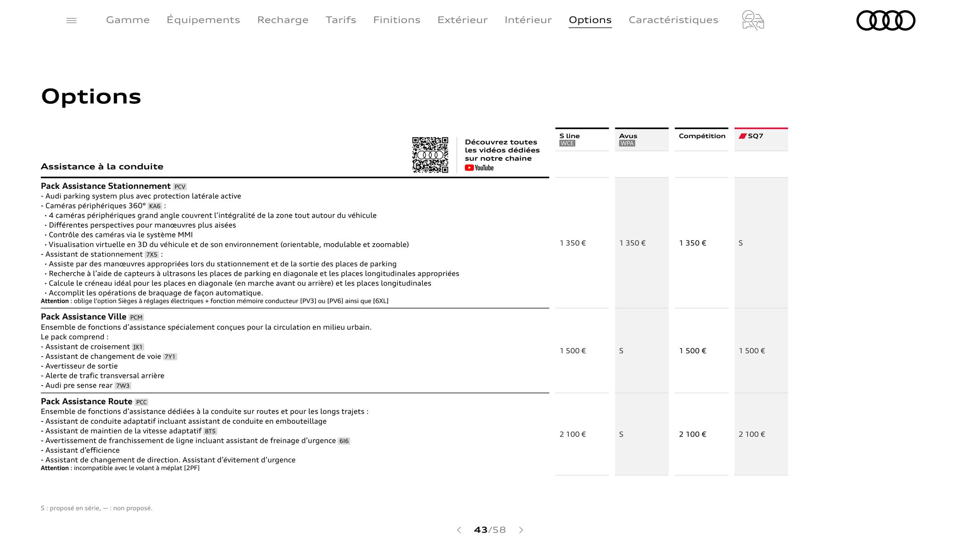This screenshot has width=980, height=551.
Task: Click SQ7 S value for Stationnement
Action: (741, 243)
